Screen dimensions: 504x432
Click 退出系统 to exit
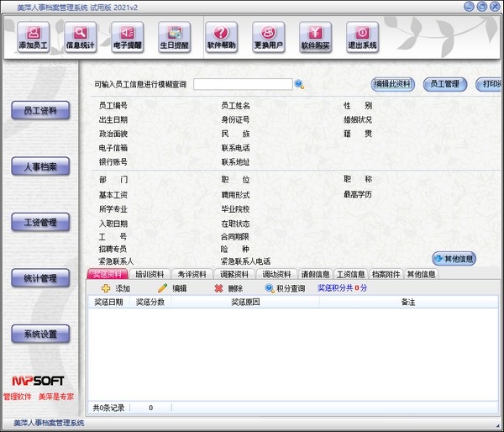[362, 37]
